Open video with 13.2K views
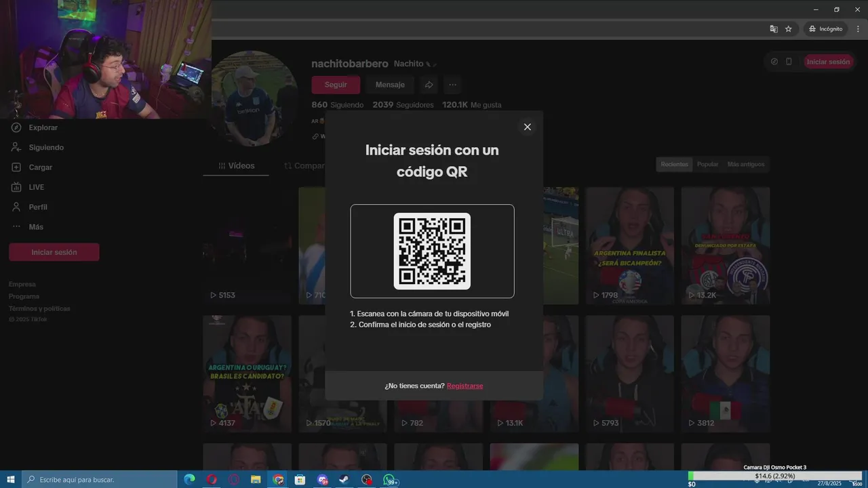 726,246
